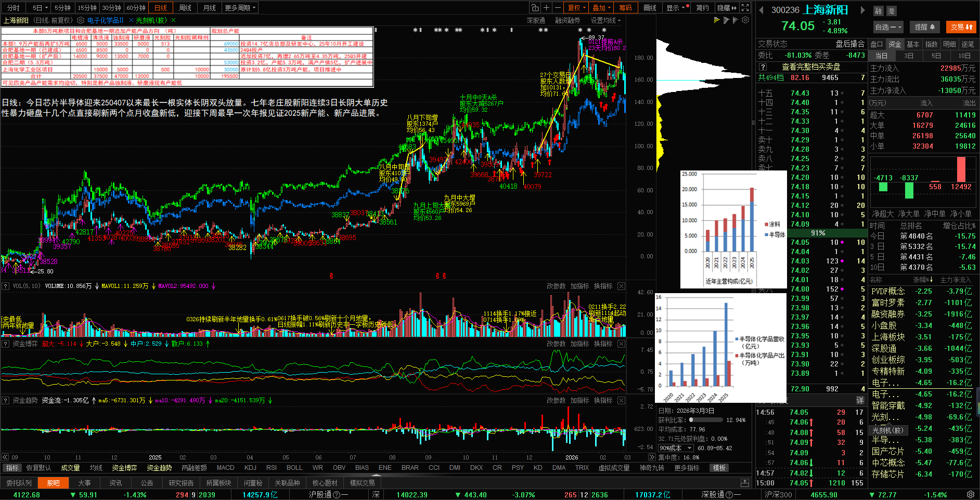The width and height of the screenshot is (980, 500).
Task: Close the VOL indicator panel
Action: coord(621,286)
